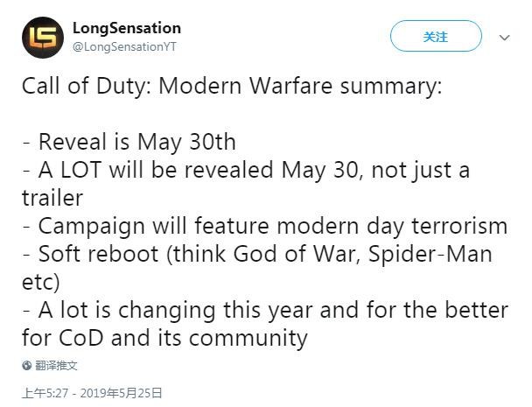Click the 'Call of Duty: Modern Warfare summary' heading line
532x407 pixels.
tap(232, 86)
